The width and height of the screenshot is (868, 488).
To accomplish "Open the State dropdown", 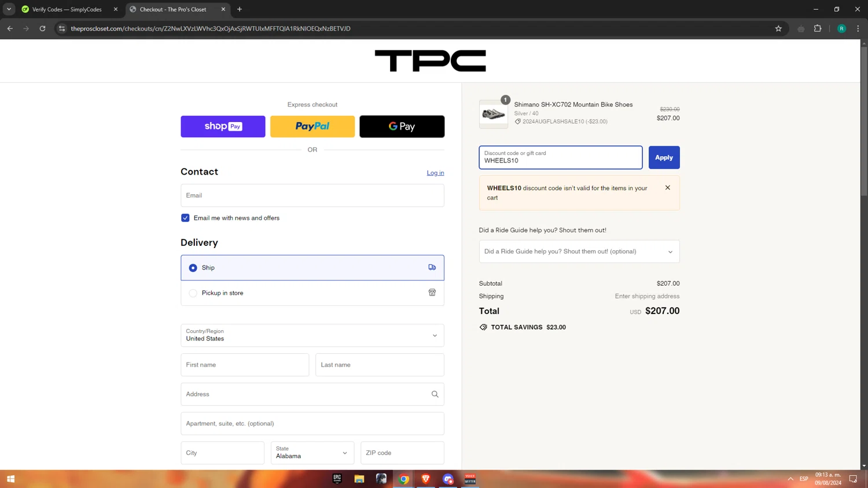I will click(312, 453).
